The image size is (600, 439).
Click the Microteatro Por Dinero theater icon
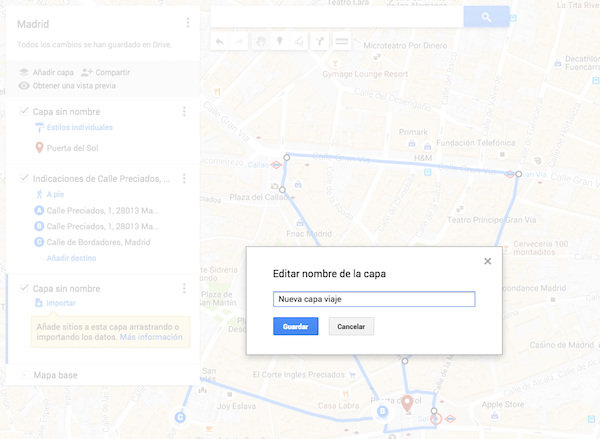coord(377,57)
